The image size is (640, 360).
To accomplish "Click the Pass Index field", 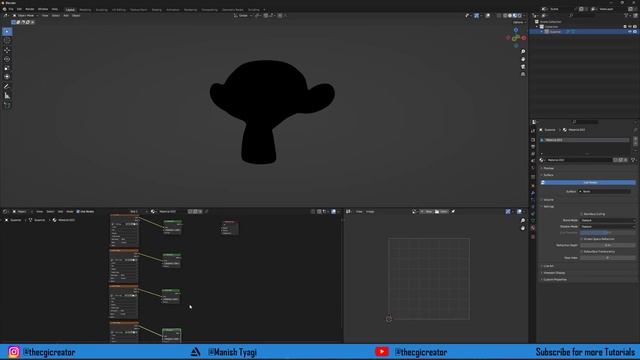I will point(607,258).
